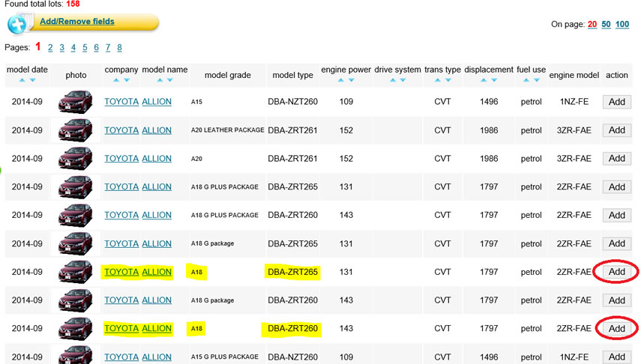Open car photo of A20 LEATHER PACKAGE row
641x364 pixels.
(76, 130)
